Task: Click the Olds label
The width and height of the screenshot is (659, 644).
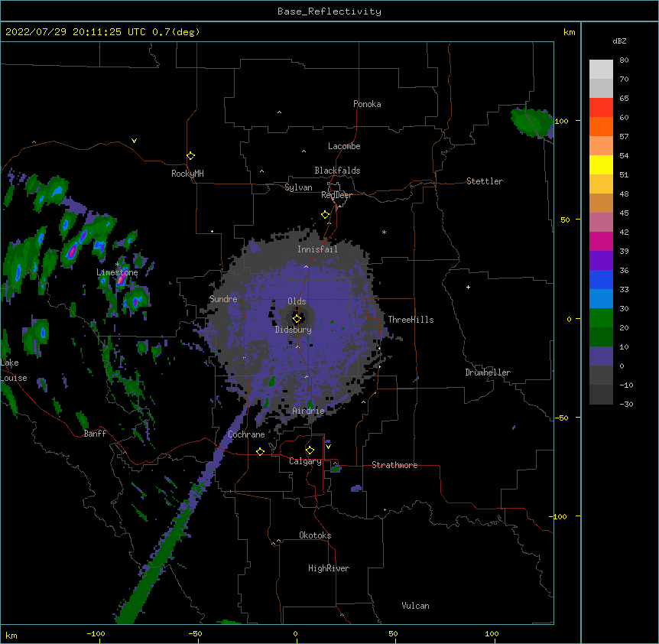Action: [297, 301]
